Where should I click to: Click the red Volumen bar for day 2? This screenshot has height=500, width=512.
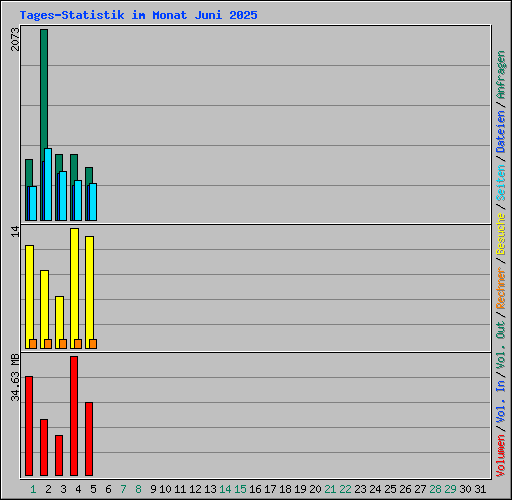click(44, 447)
